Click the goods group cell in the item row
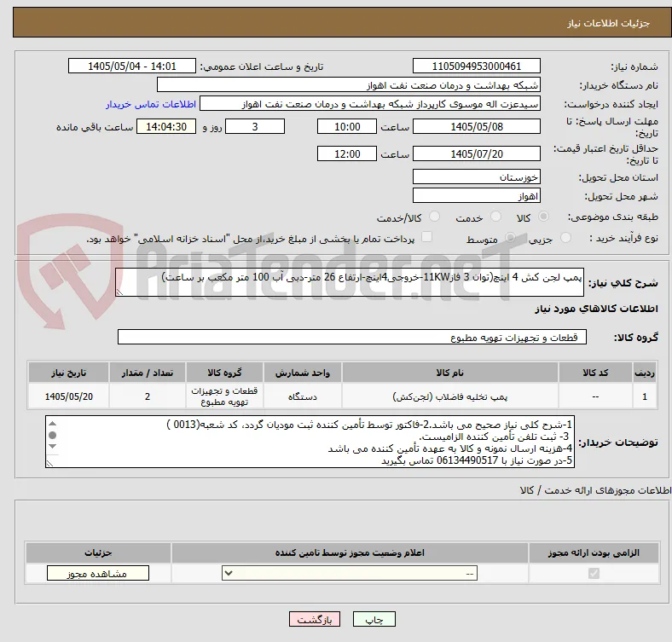This screenshot has height=642, width=672. (x=224, y=396)
